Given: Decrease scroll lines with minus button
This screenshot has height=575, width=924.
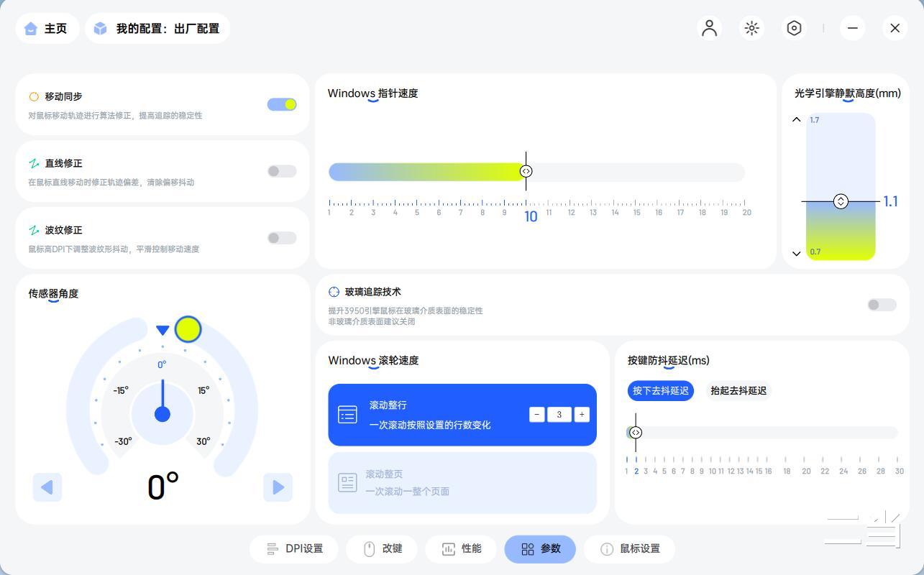Looking at the screenshot, I should 536,414.
